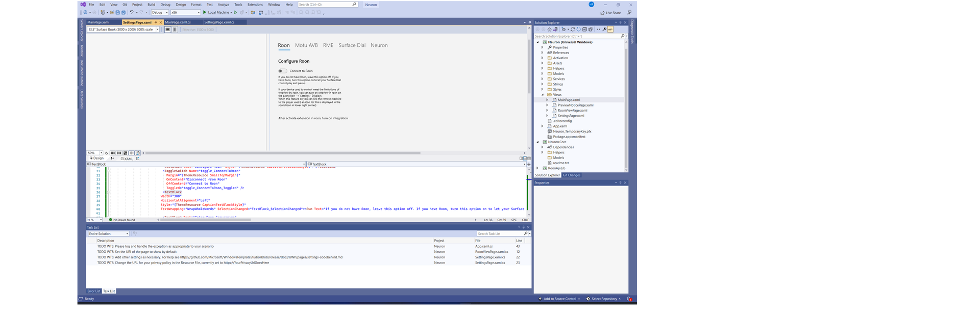Click the App.xaml.cs TODO task row

click(x=309, y=246)
